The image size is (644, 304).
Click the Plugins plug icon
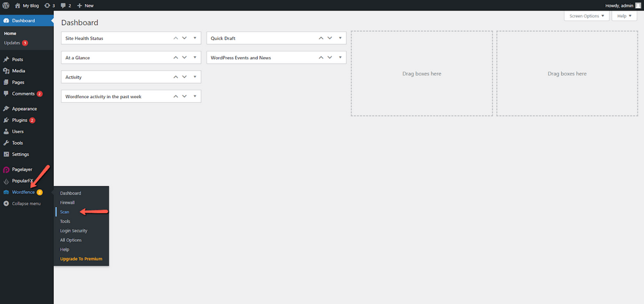coord(6,120)
